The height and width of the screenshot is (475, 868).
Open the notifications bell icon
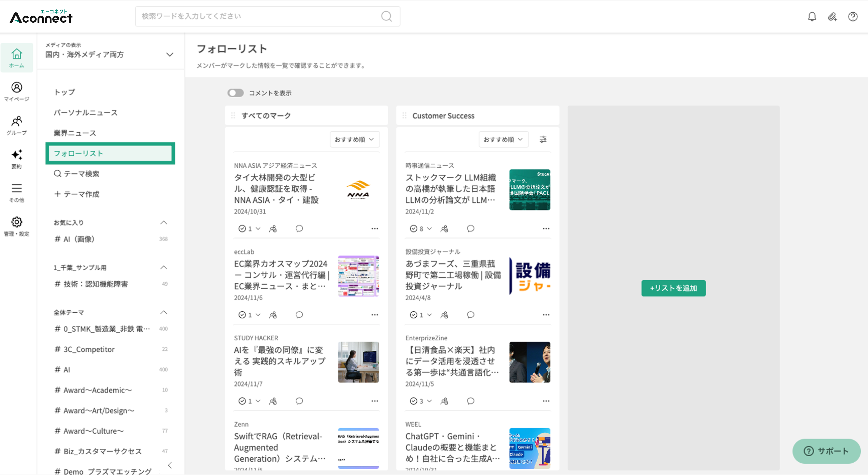click(x=812, y=17)
